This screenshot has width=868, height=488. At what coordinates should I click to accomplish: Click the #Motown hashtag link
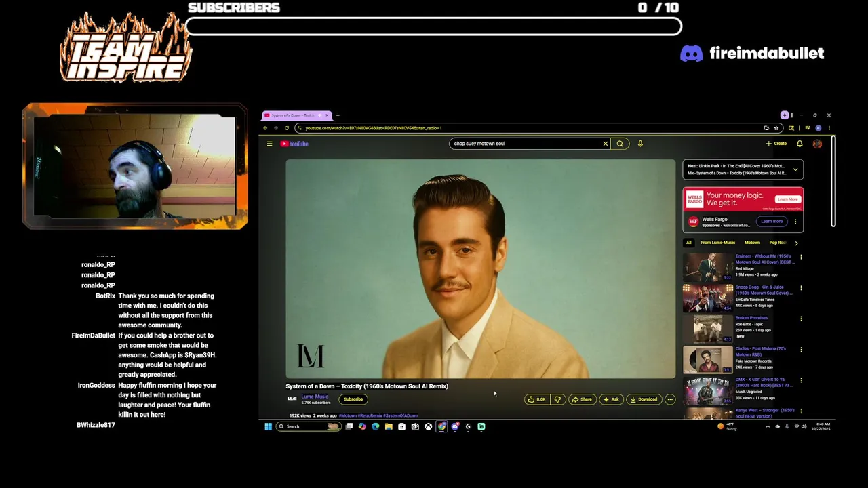pos(347,415)
